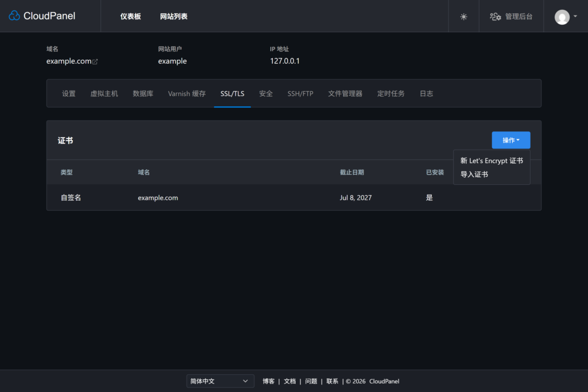588x392 pixels.
Task: Switch to the 设置 tab
Action: click(x=69, y=94)
